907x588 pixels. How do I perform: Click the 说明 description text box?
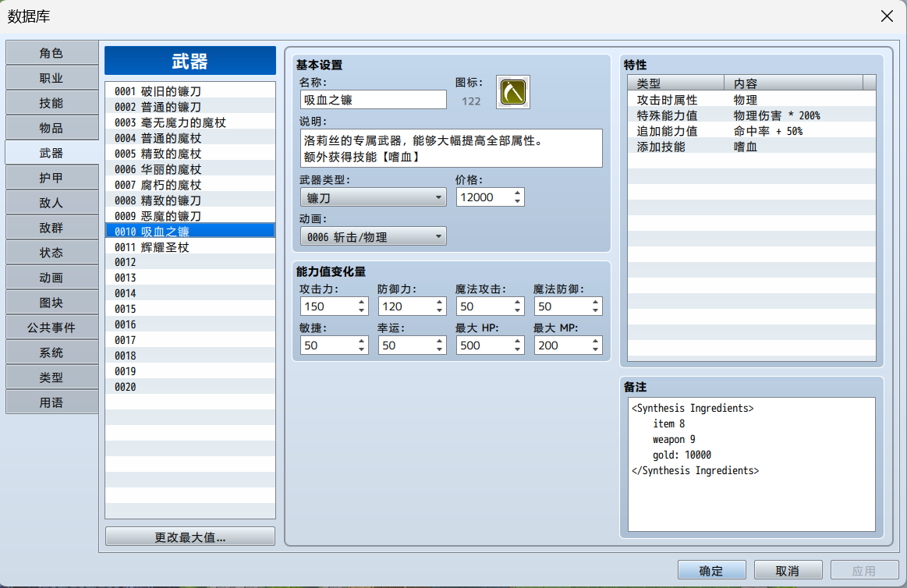pos(452,149)
